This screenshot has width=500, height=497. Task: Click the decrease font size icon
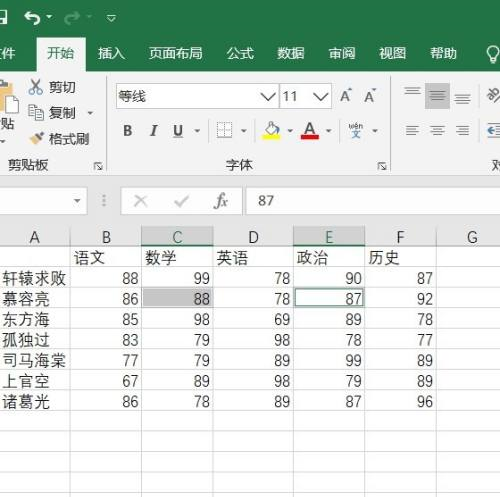click(370, 96)
